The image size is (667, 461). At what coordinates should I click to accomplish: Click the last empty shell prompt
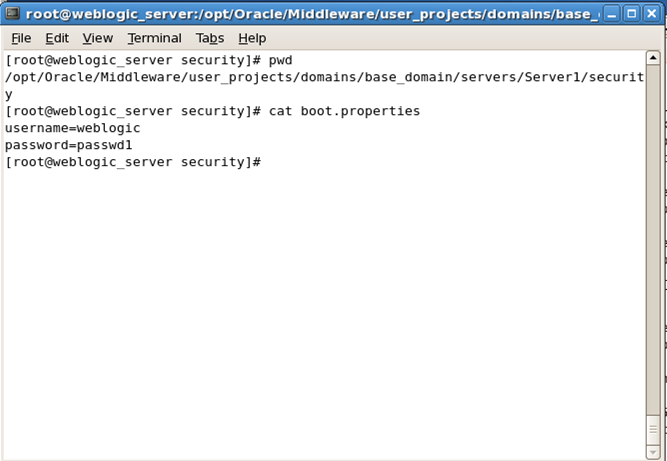point(133,162)
